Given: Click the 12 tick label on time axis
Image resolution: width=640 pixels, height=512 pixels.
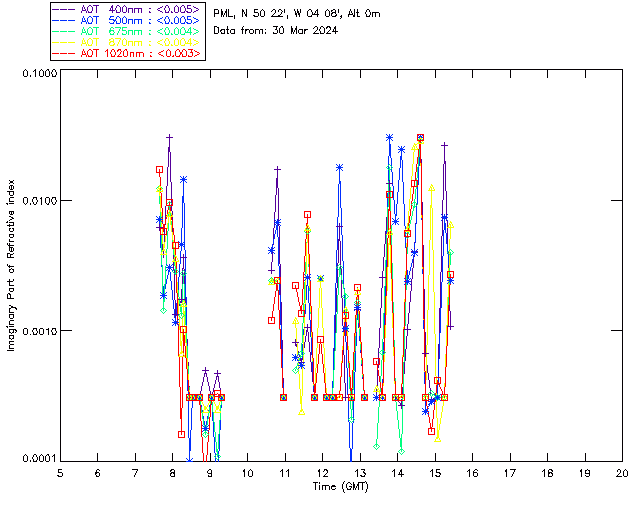Looking at the screenshot, I should tap(322, 472).
